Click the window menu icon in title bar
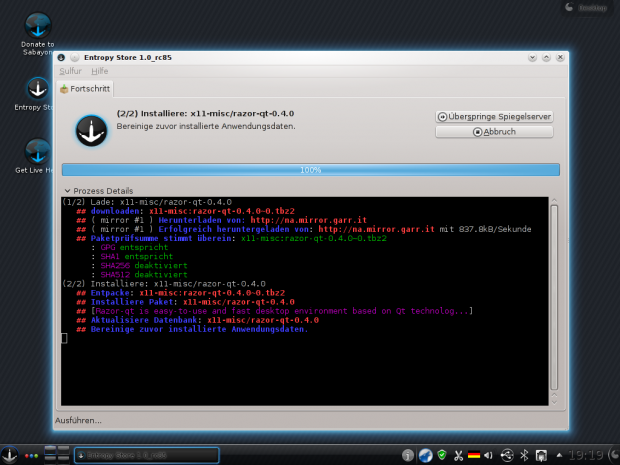 [x=61, y=58]
